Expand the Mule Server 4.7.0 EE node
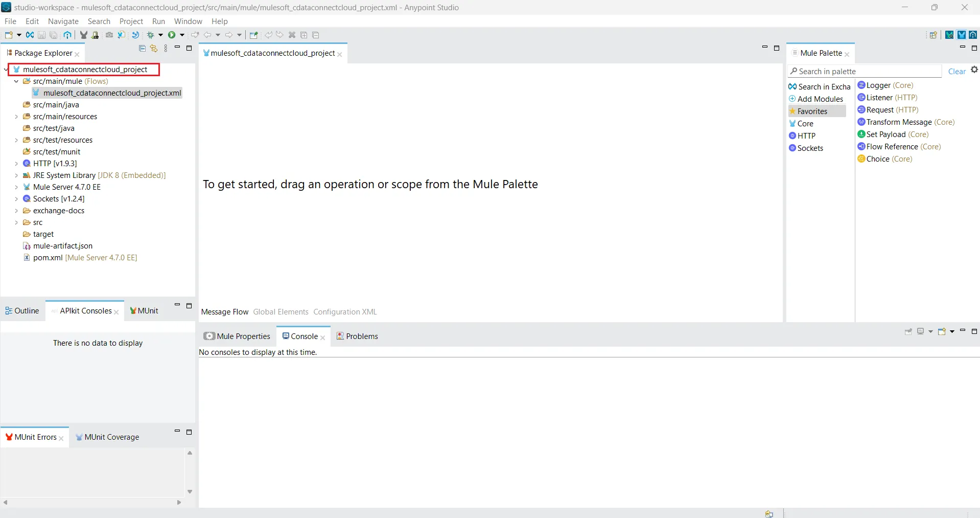980x518 pixels. pos(17,187)
